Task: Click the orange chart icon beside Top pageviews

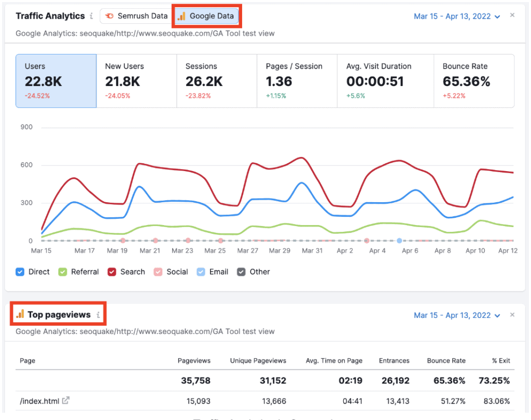Action: pos(20,314)
